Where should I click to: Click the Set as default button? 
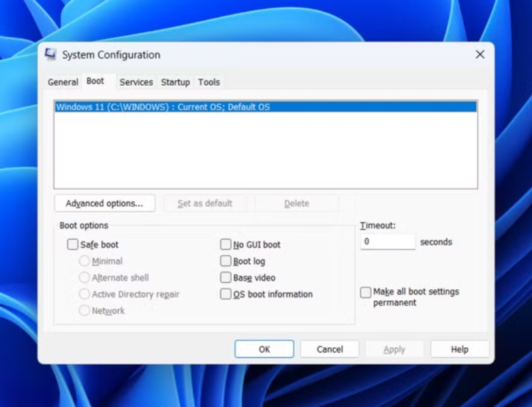(205, 203)
